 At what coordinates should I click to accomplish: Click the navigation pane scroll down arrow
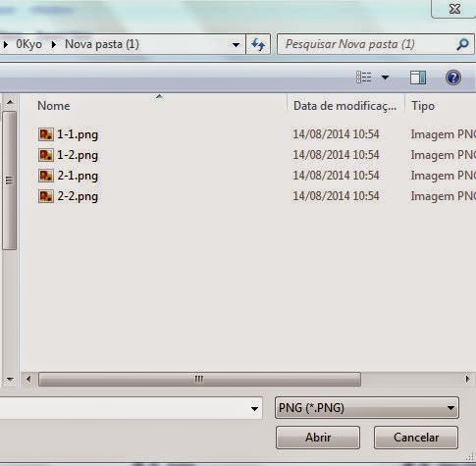click(x=10, y=380)
